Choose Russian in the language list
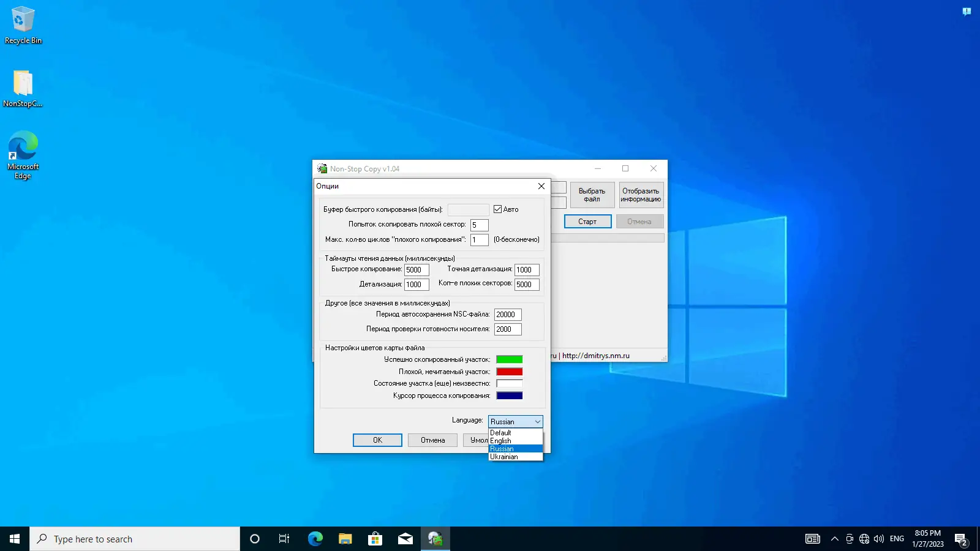Screen dimensions: 980x551 coord(515,449)
